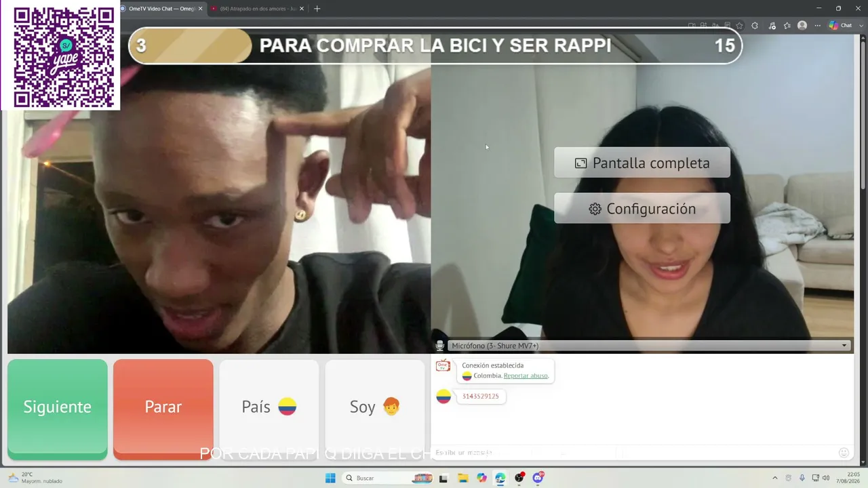Enter fullscreen with Pantalla completa

coord(642,163)
